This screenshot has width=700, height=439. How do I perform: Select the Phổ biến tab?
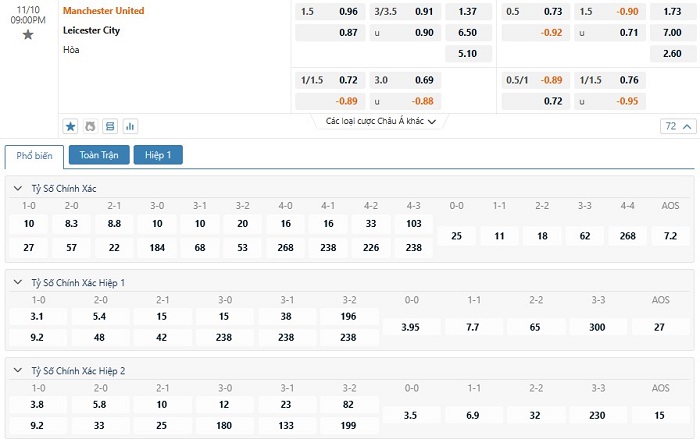pos(34,156)
